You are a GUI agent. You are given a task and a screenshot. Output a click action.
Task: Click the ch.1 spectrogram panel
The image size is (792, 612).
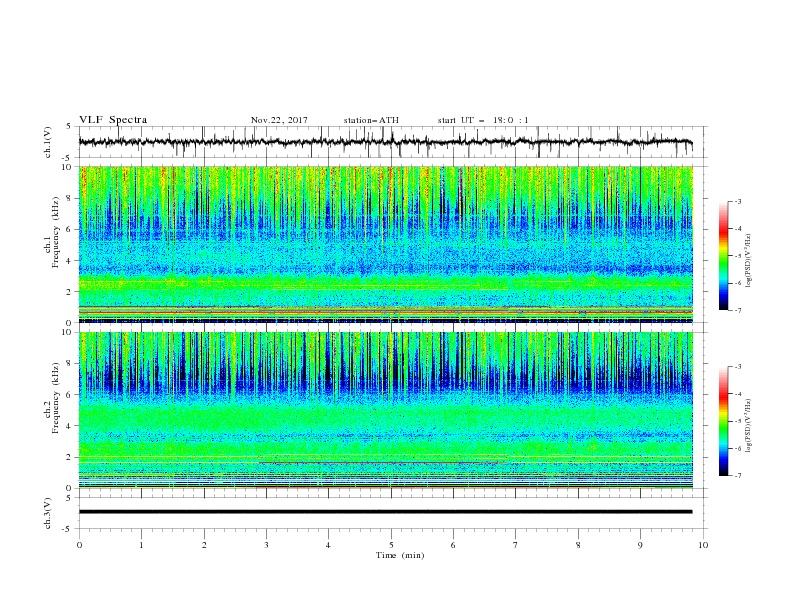pos(385,244)
